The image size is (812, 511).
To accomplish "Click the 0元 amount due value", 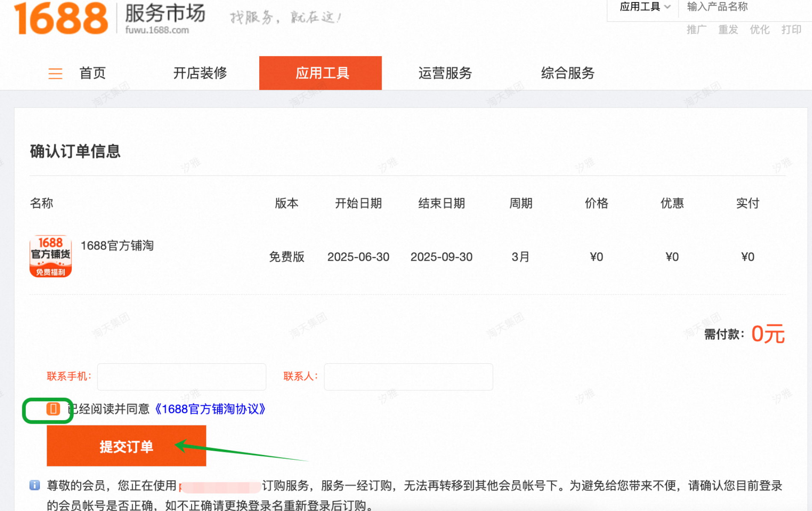I will [x=768, y=334].
